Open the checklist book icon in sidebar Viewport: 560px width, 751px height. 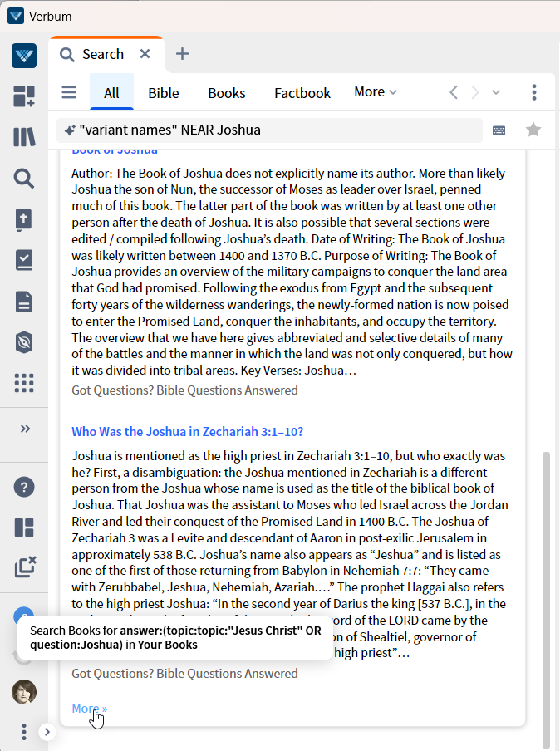[x=24, y=260]
